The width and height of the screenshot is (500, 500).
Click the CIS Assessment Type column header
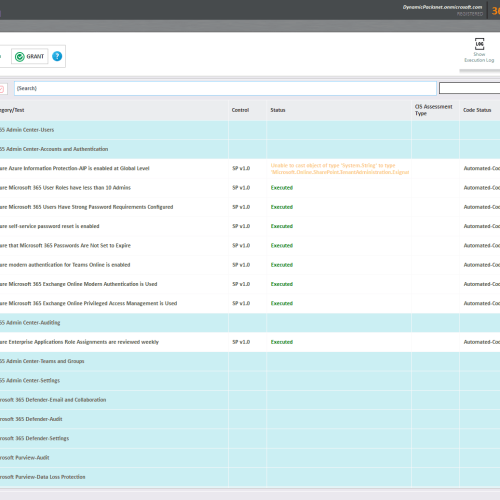[x=433, y=110]
